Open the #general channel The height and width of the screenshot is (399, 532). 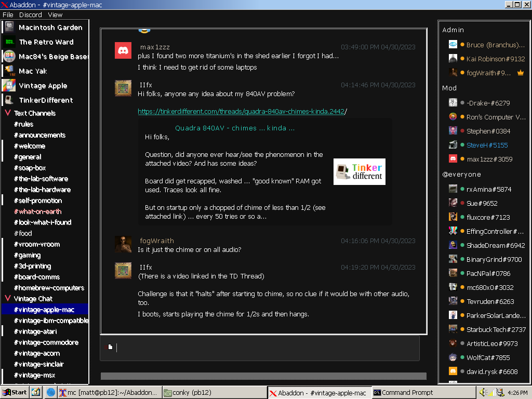coord(28,157)
